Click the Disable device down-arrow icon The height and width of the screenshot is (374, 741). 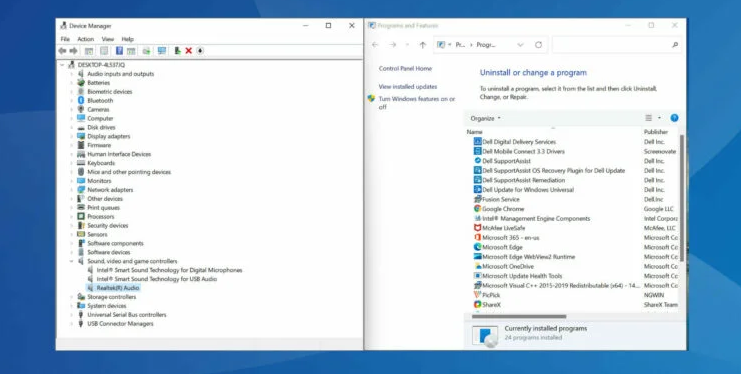click(200, 51)
